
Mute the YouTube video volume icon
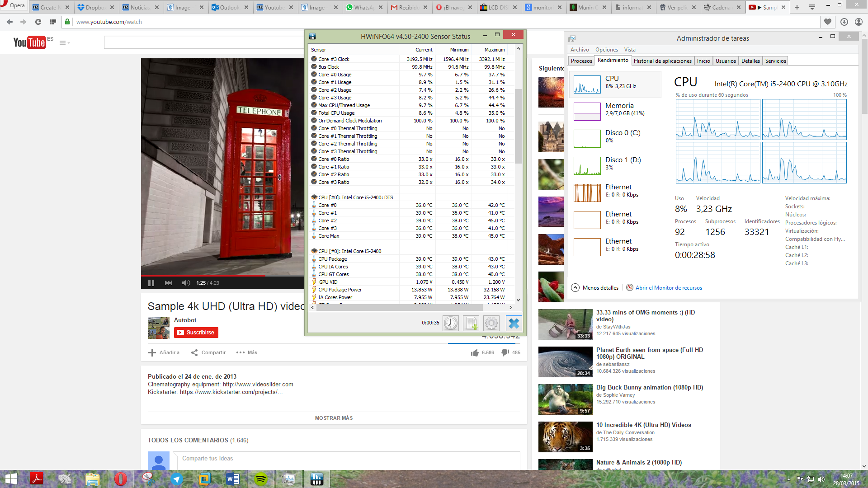click(186, 283)
